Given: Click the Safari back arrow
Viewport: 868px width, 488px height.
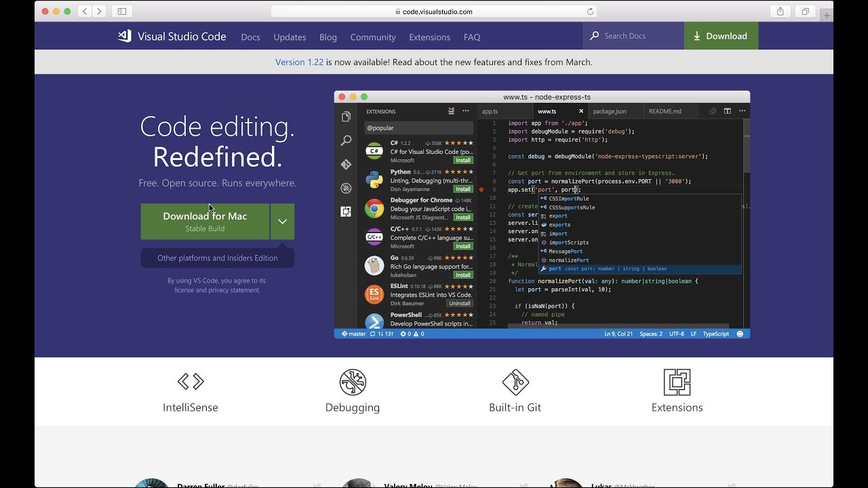Looking at the screenshot, I should click(x=85, y=12).
